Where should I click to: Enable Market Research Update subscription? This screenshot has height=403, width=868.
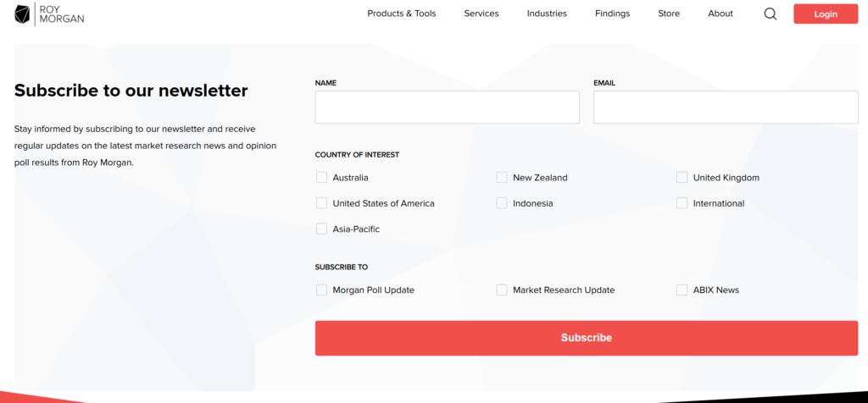(502, 290)
